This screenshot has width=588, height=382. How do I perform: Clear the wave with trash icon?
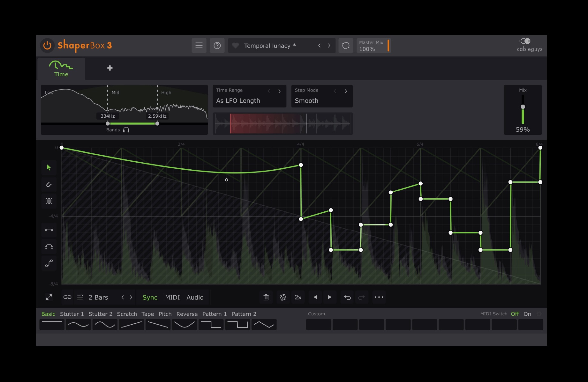click(266, 297)
